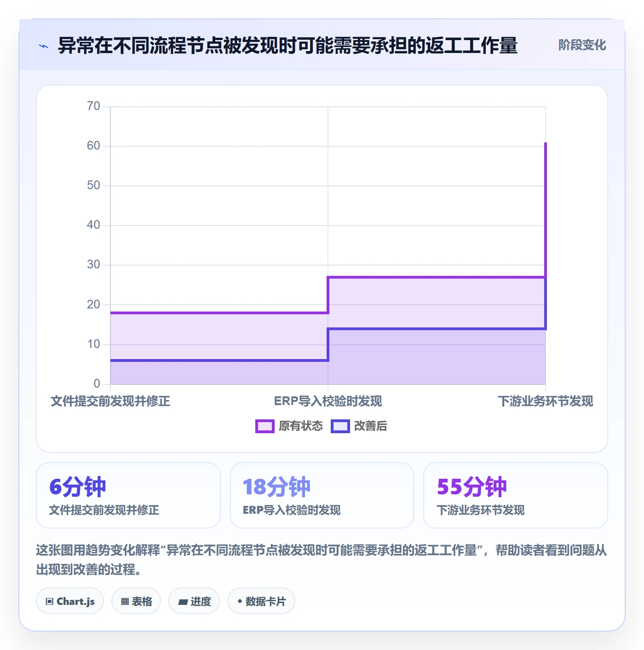Toggle the 原有状态 legend item
The image size is (644, 650).
[289, 426]
